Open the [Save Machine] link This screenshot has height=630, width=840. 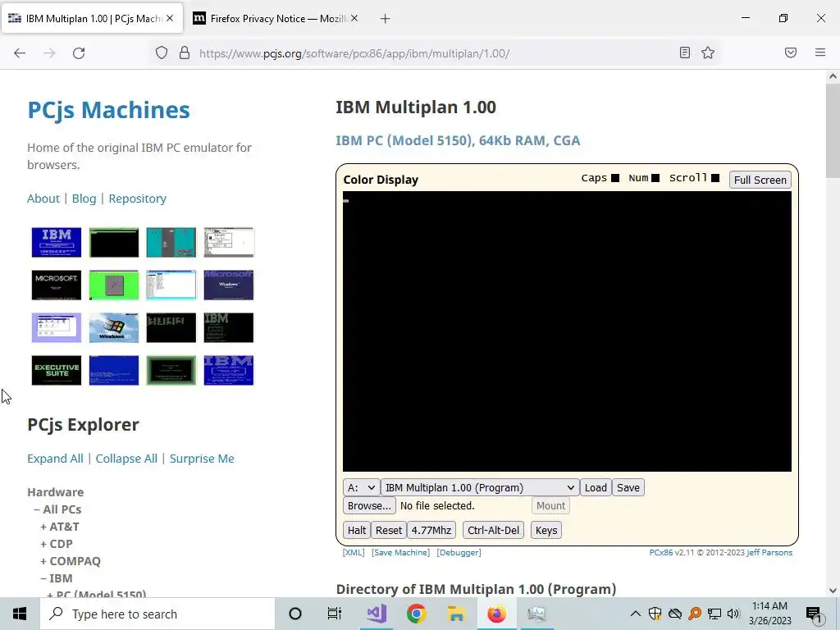pyautogui.click(x=400, y=552)
